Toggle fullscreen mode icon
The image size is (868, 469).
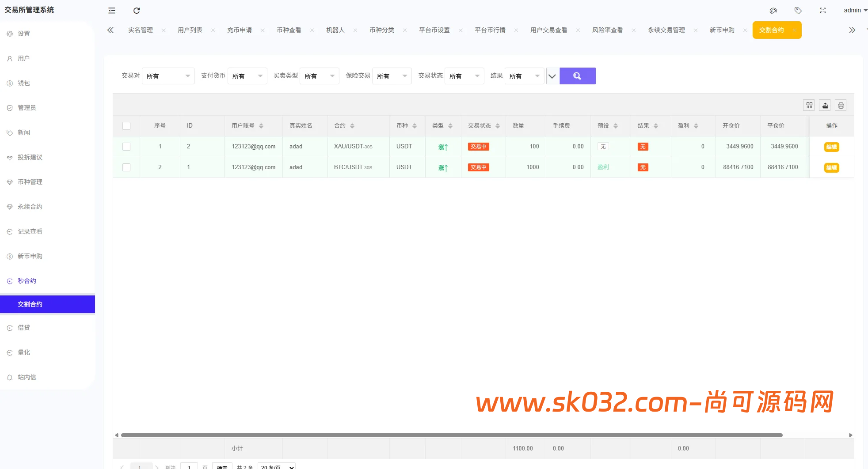pos(823,11)
